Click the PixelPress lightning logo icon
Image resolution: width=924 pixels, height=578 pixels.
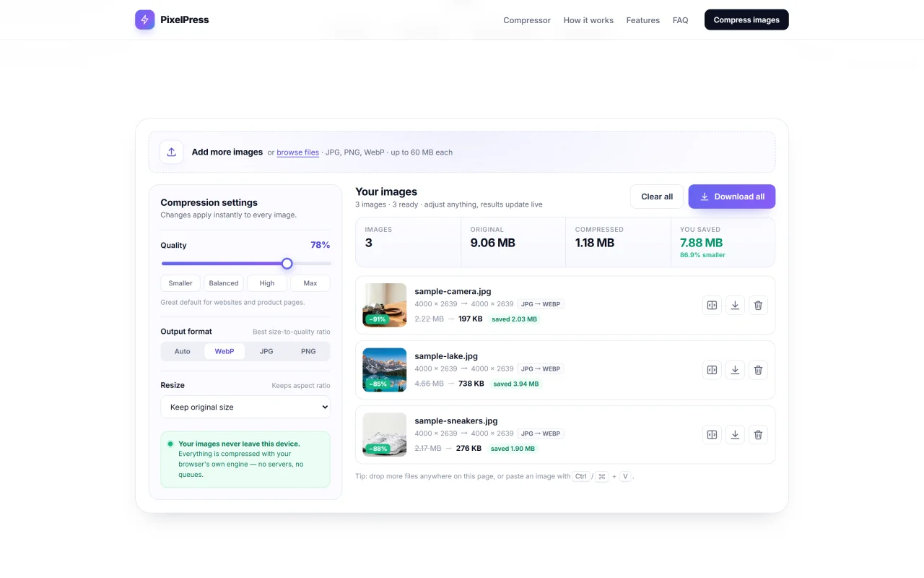tap(144, 20)
